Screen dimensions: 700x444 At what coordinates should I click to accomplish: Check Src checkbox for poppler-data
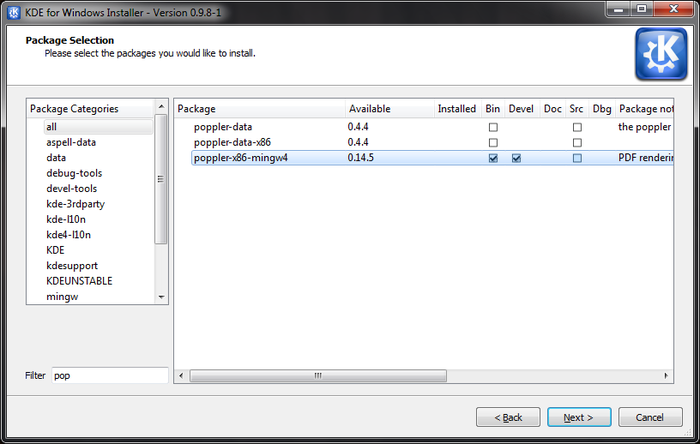coord(577,127)
